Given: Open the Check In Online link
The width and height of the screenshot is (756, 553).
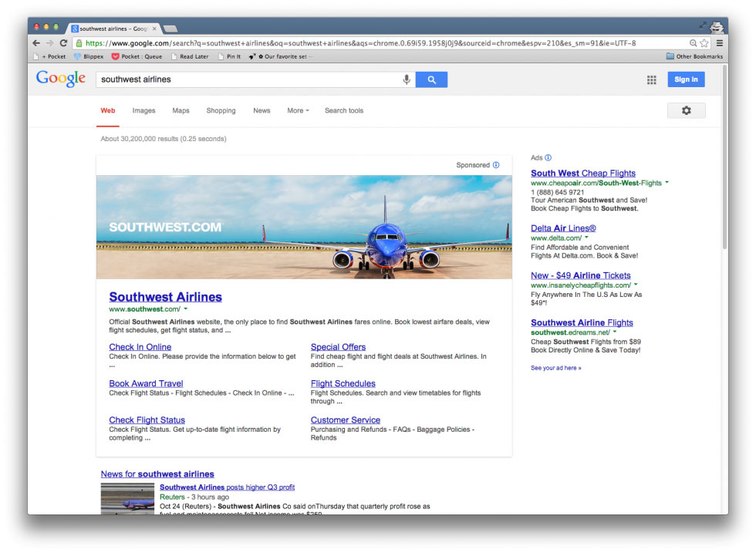Looking at the screenshot, I should [140, 347].
